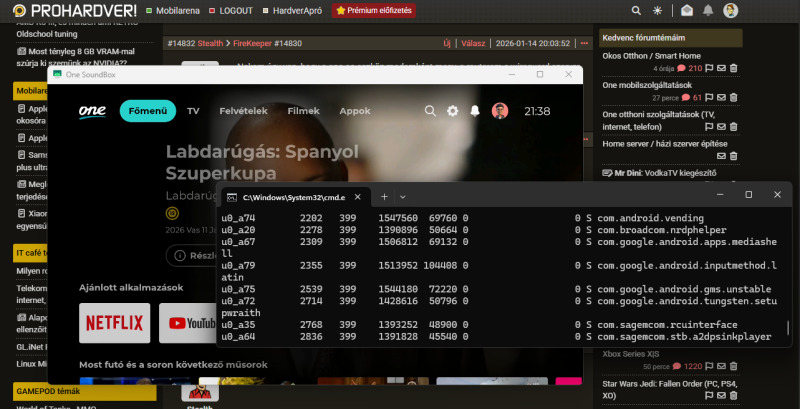The image size is (800, 409).
Task: Click Prémium előfizetés button
Action: [374, 11]
